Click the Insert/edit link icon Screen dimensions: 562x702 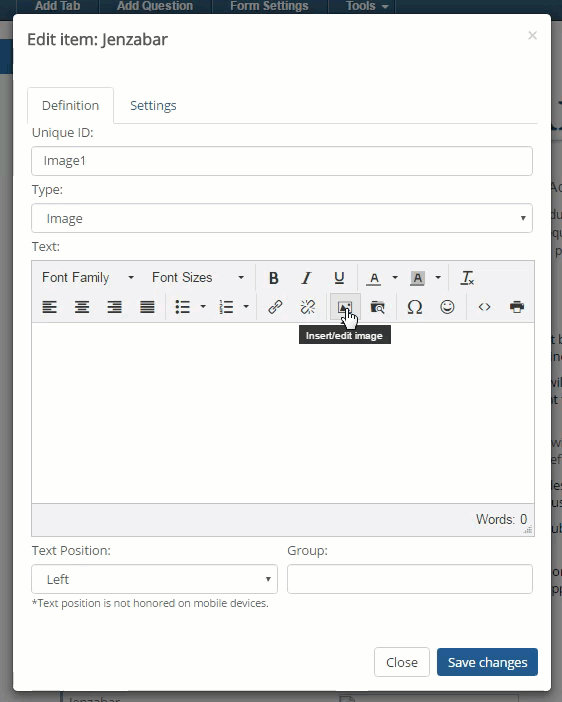click(x=275, y=307)
